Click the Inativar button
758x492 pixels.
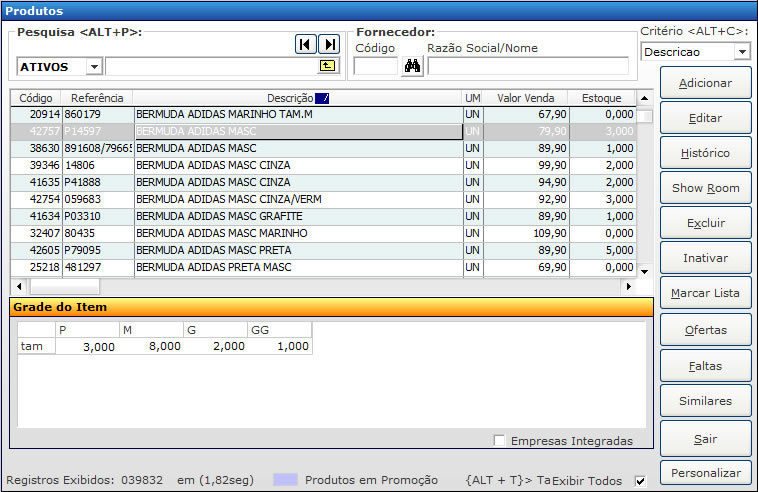click(705, 258)
